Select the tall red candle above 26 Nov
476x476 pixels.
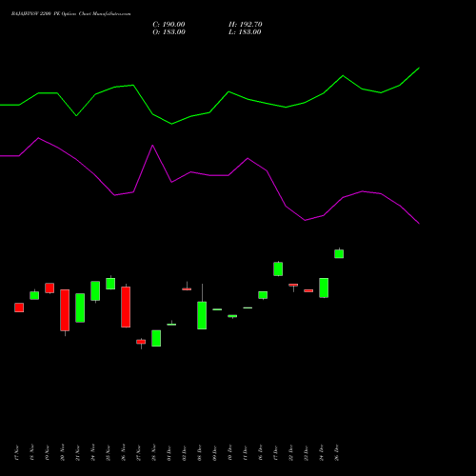(126, 307)
